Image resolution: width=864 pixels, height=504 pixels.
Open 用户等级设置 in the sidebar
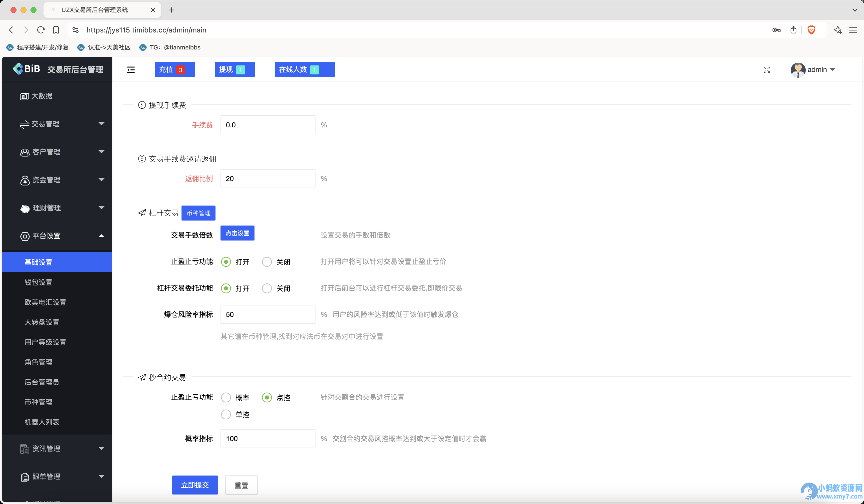57,342
